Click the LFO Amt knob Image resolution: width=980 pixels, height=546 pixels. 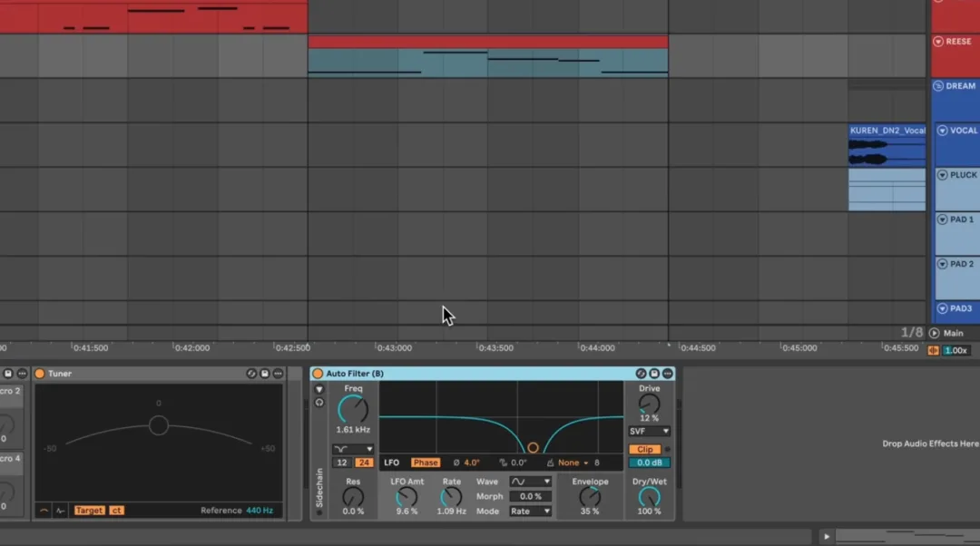[x=407, y=497]
